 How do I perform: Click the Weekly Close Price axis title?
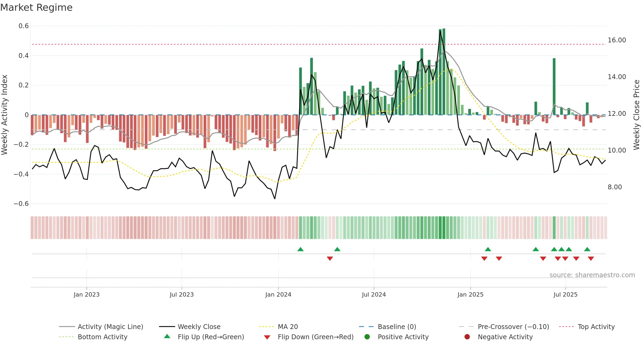tap(636, 115)
